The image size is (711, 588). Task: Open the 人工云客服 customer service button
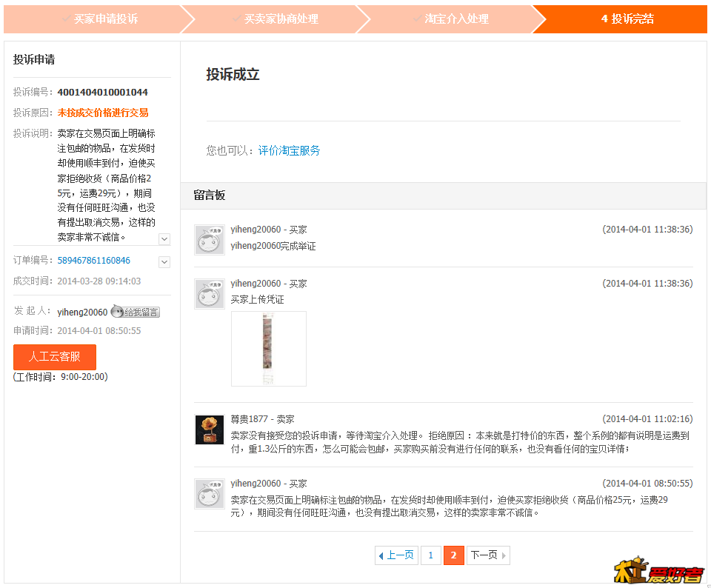pyautogui.click(x=54, y=357)
